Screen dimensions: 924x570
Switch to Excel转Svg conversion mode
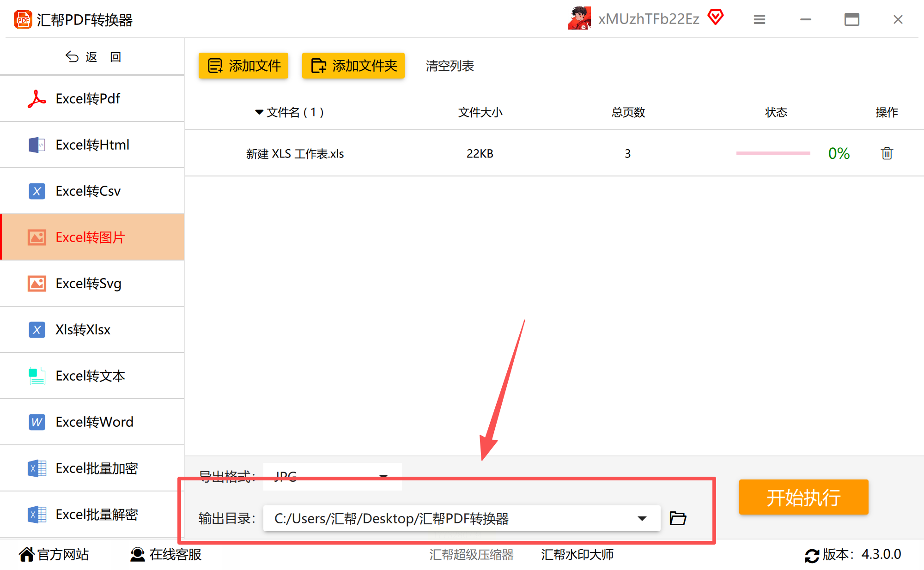tap(88, 283)
